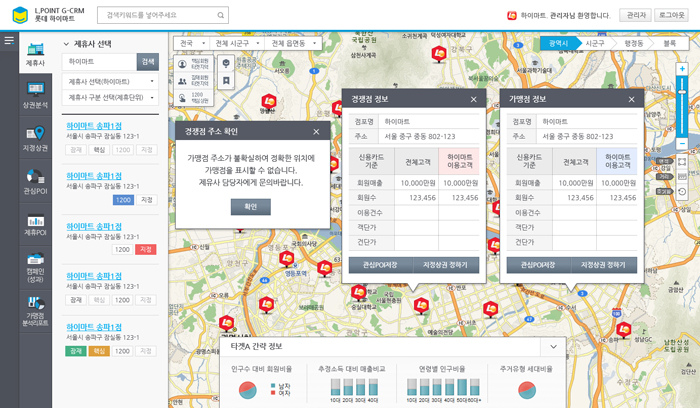The image size is (700, 408).
Task: Open the 제휴사 선택(하이마트) dropdown
Action: 110,81
